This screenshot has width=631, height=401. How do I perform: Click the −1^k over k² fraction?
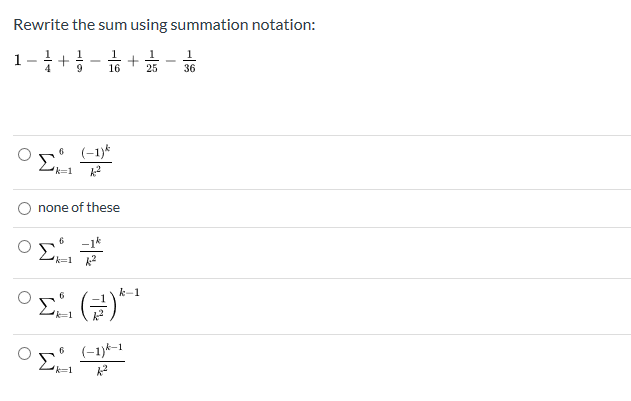91,252
